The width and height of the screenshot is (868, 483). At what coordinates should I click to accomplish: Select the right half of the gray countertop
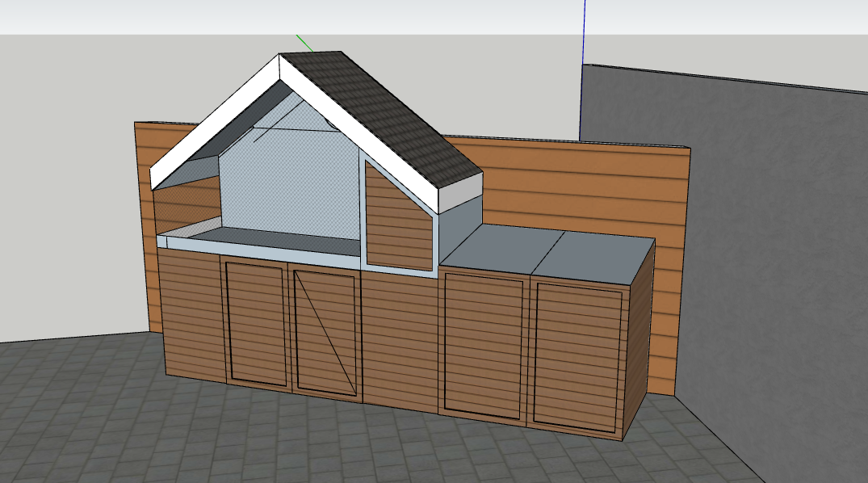point(595,258)
